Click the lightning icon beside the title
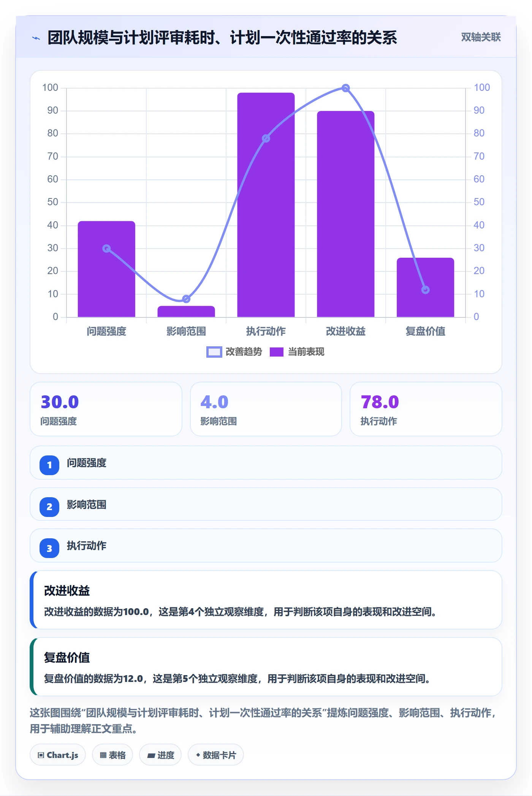The image size is (532, 796). point(36,38)
